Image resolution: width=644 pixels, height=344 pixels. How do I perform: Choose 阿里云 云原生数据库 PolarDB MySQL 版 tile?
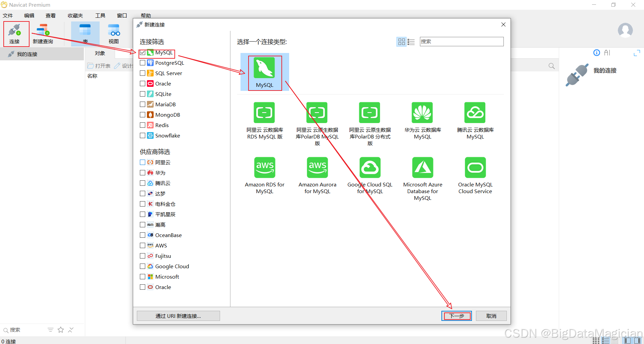click(317, 124)
